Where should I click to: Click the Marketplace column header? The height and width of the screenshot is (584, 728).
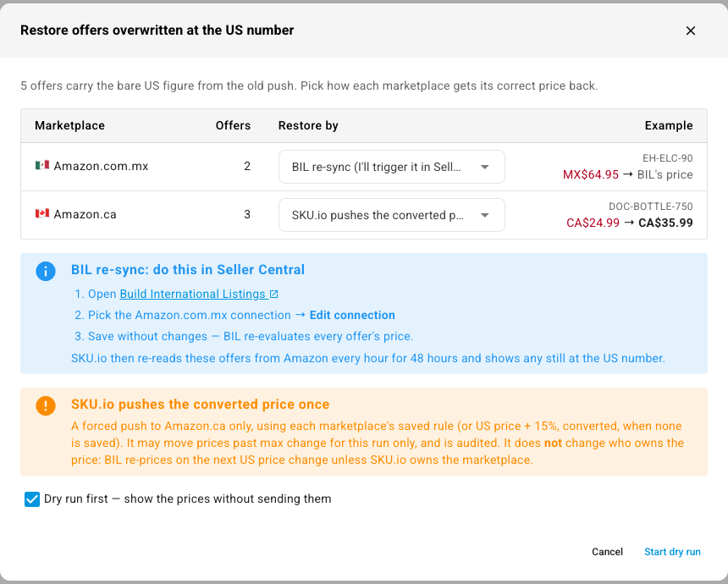69,126
